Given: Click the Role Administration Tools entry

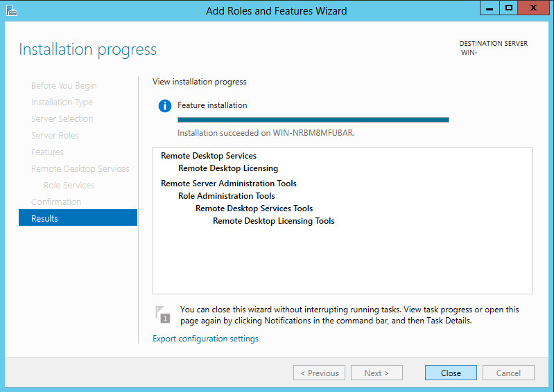Looking at the screenshot, I should [227, 196].
